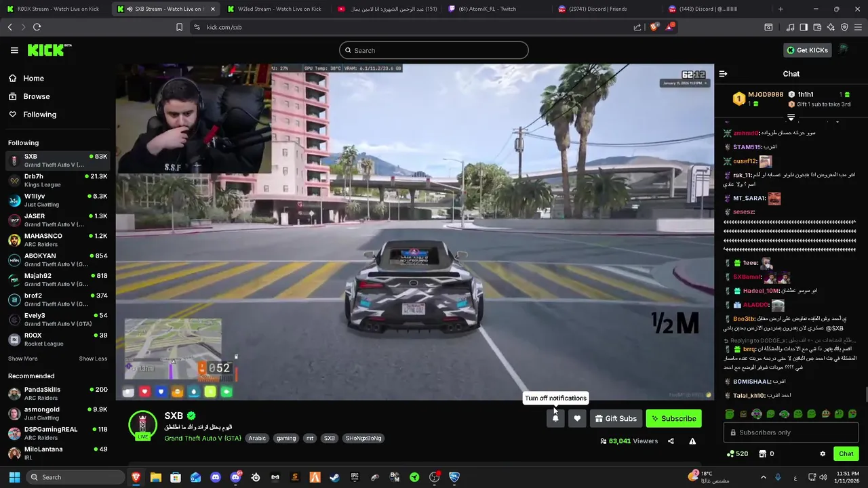Image resolution: width=868 pixels, height=488 pixels.
Task: Focus the Kick search box
Action: click(433, 50)
